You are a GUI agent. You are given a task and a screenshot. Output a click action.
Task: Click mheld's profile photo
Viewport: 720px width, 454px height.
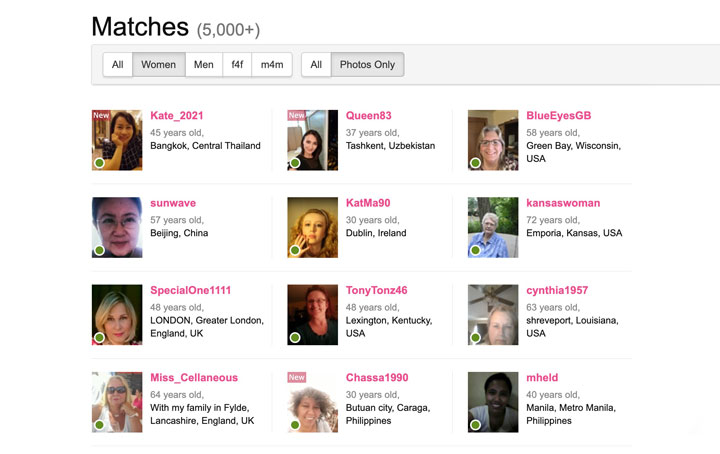point(493,402)
